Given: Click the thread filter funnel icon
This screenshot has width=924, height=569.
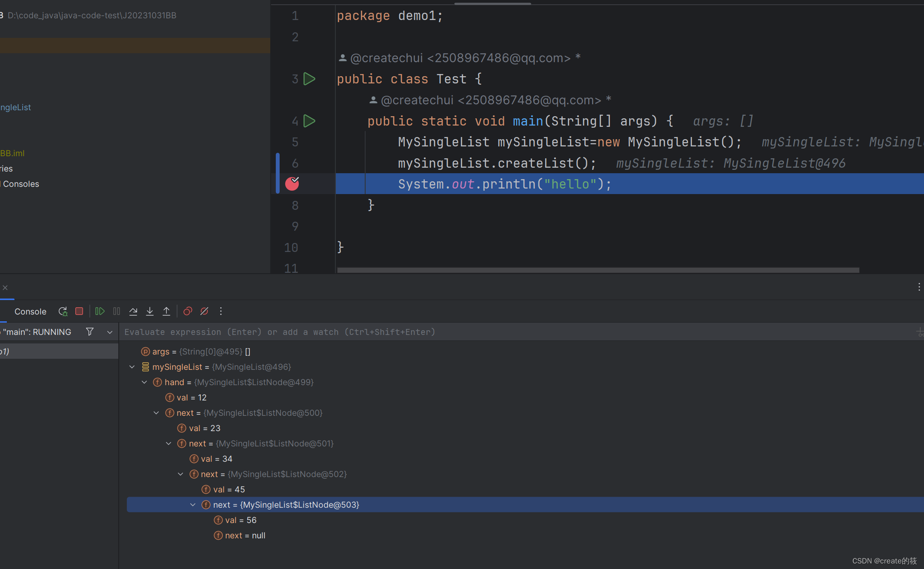Looking at the screenshot, I should click(x=90, y=332).
